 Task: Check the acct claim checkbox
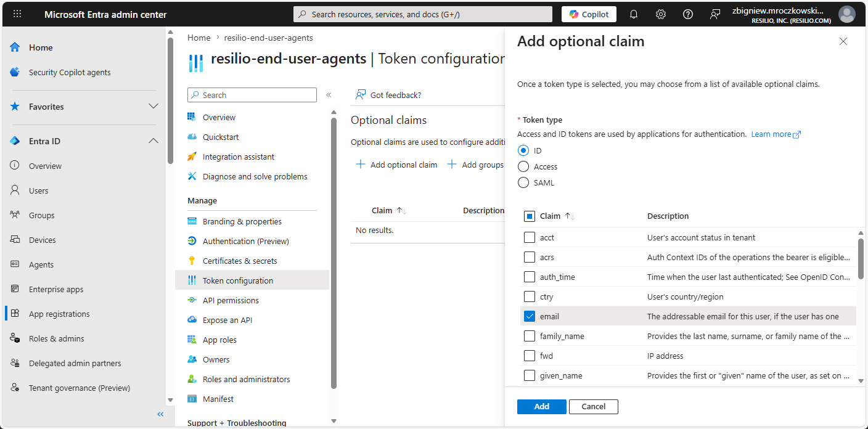pyautogui.click(x=529, y=237)
